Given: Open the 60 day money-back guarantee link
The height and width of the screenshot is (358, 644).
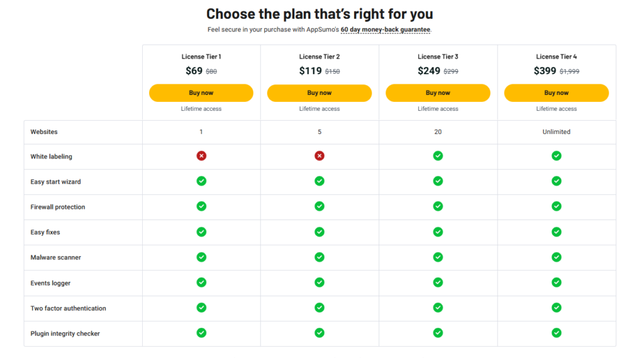Looking at the screenshot, I should (386, 30).
